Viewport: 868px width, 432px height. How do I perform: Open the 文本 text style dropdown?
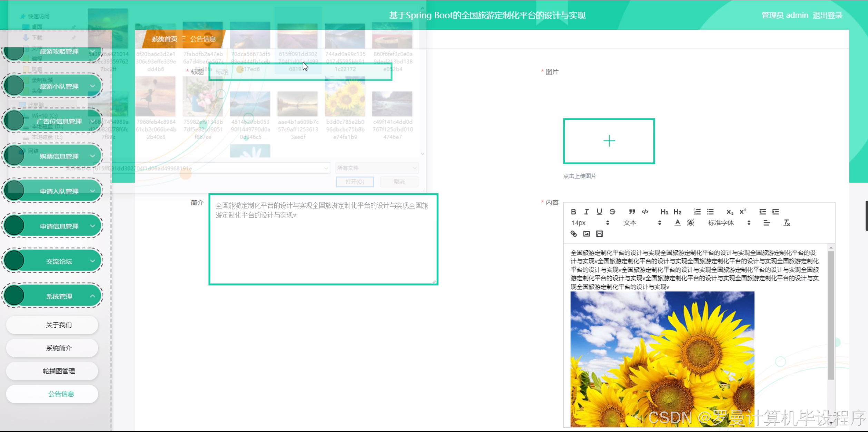(x=642, y=223)
